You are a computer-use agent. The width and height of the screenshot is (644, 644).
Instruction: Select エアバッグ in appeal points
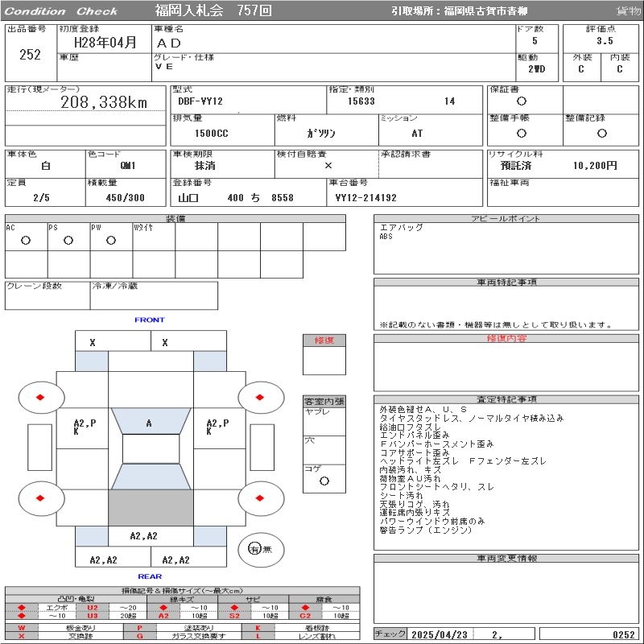point(401,227)
